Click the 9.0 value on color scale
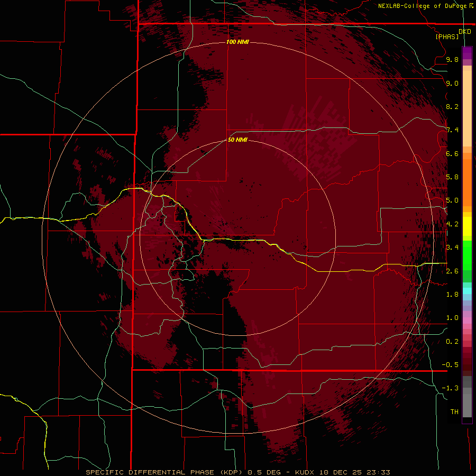This screenshot has width=476, height=476. coord(452,83)
